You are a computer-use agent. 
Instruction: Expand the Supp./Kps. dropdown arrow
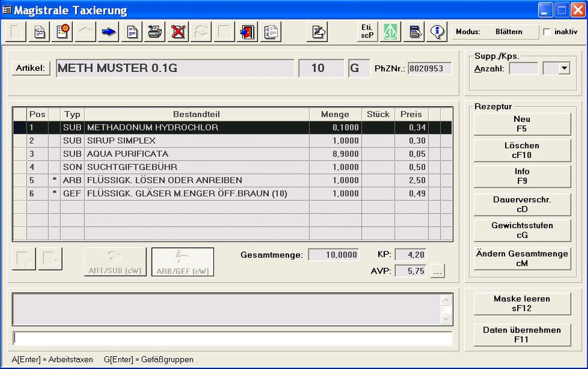(x=564, y=68)
